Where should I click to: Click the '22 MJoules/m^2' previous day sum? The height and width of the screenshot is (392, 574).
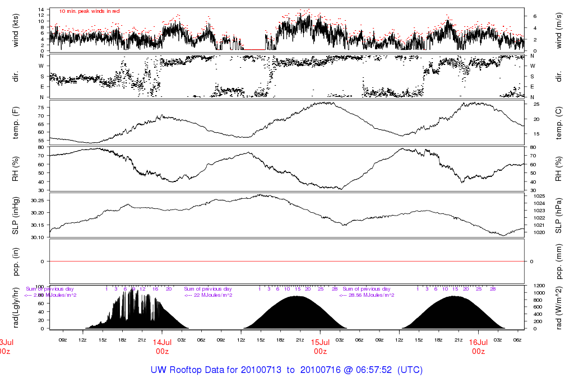tap(213, 295)
